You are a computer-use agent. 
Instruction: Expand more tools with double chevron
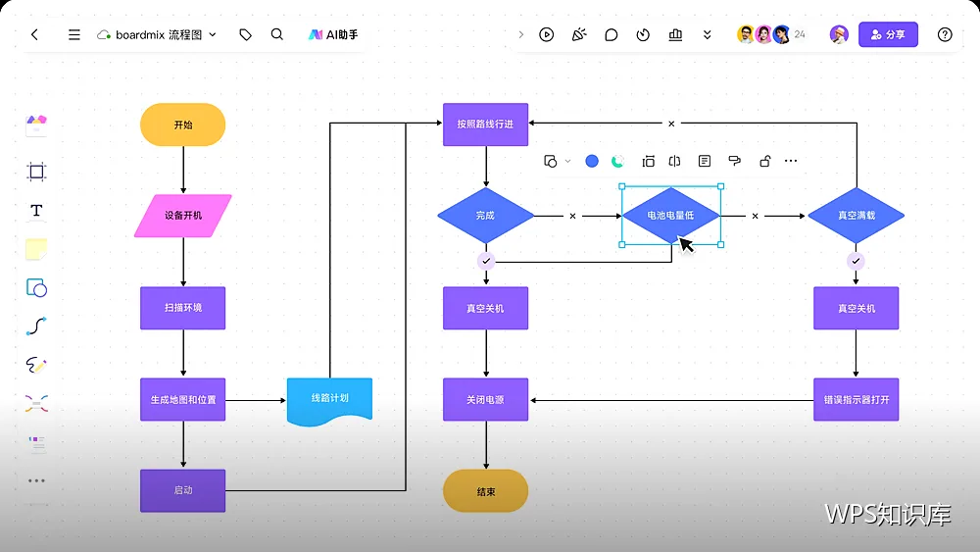tap(707, 34)
